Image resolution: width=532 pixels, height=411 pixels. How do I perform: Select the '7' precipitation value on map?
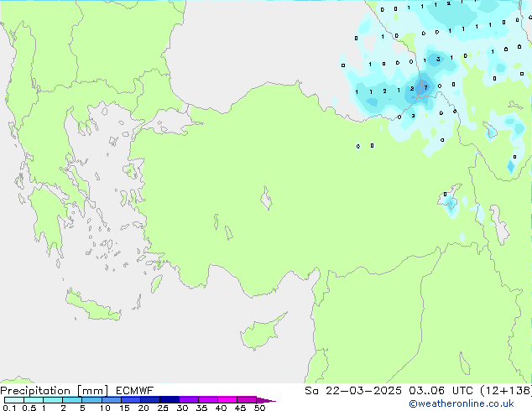pos(425,88)
